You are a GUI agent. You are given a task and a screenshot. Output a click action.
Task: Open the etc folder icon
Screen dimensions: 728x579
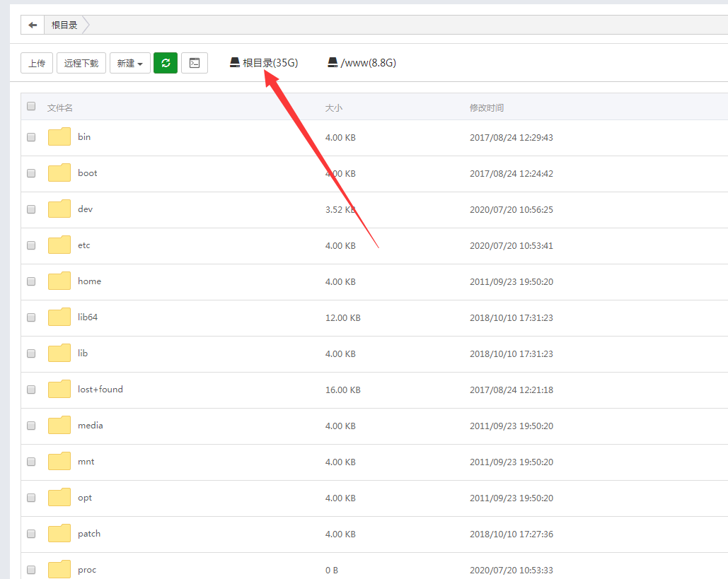click(59, 245)
